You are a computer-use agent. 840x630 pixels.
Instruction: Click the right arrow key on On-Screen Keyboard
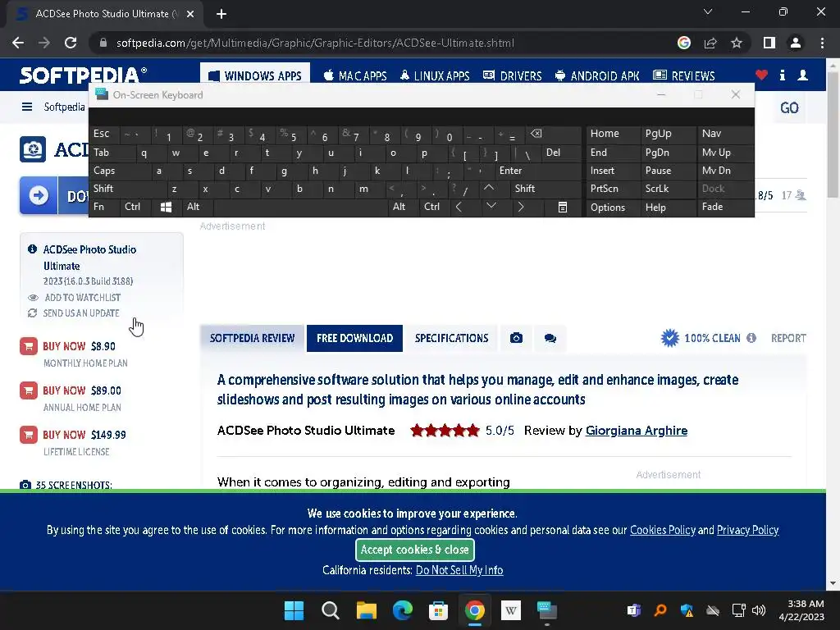point(521,207)
